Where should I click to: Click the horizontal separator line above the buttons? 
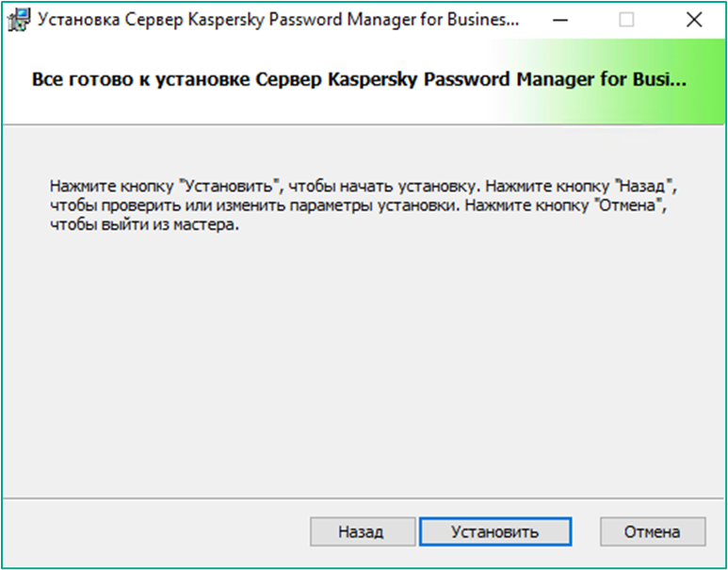pos(364,498)
